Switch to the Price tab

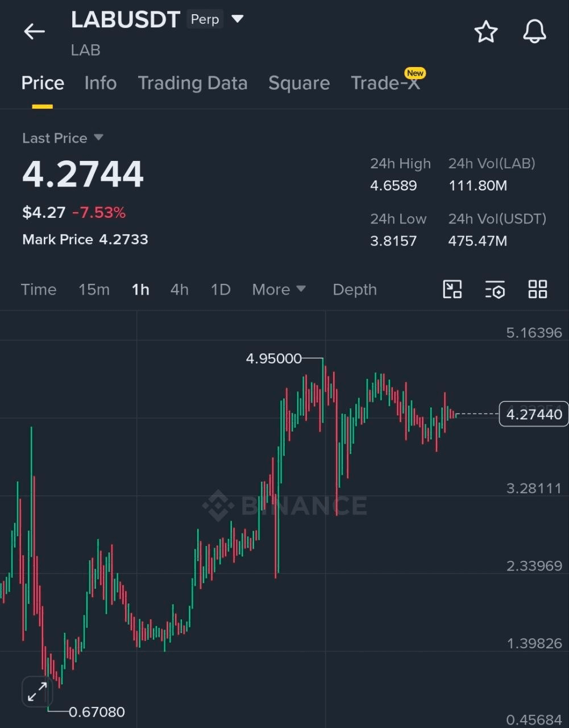point(43,83)
